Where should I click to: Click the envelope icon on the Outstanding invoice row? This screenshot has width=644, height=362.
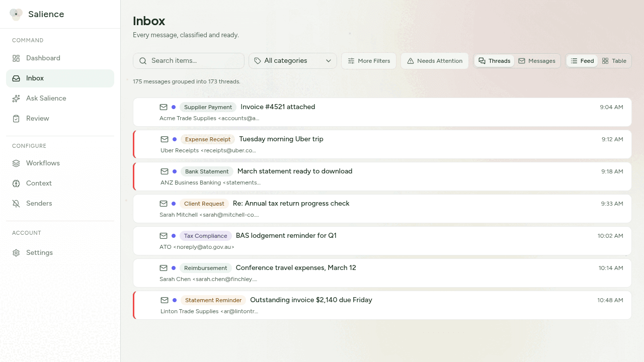click(x=165, y=300)
